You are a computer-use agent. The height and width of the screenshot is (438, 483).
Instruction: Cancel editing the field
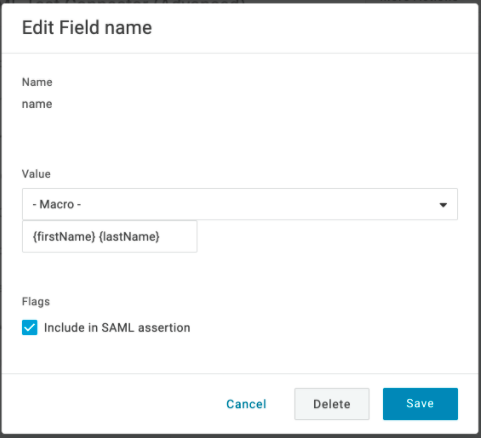(246, 404)
